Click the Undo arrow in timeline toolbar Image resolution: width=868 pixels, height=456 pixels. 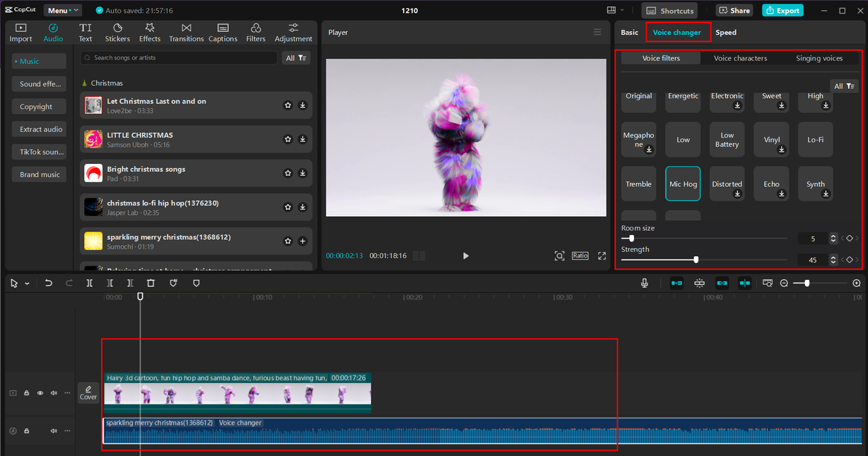[49, 283]
